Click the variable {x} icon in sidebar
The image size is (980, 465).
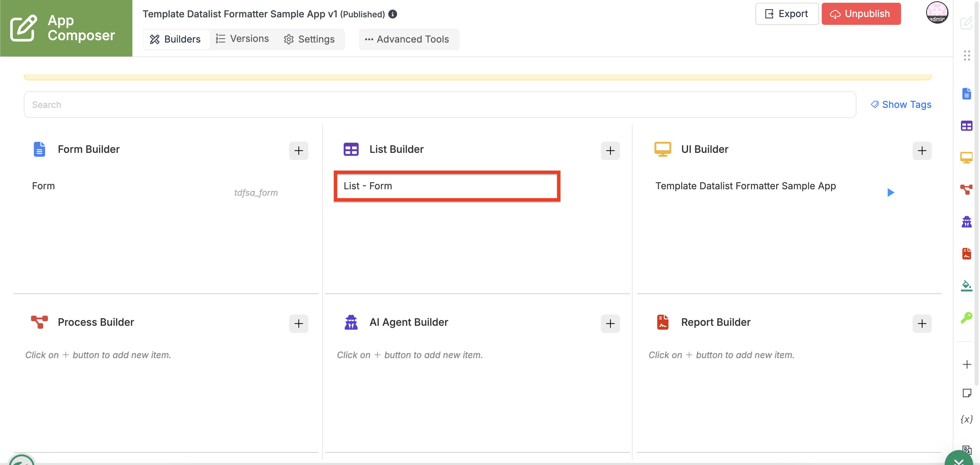966,419
